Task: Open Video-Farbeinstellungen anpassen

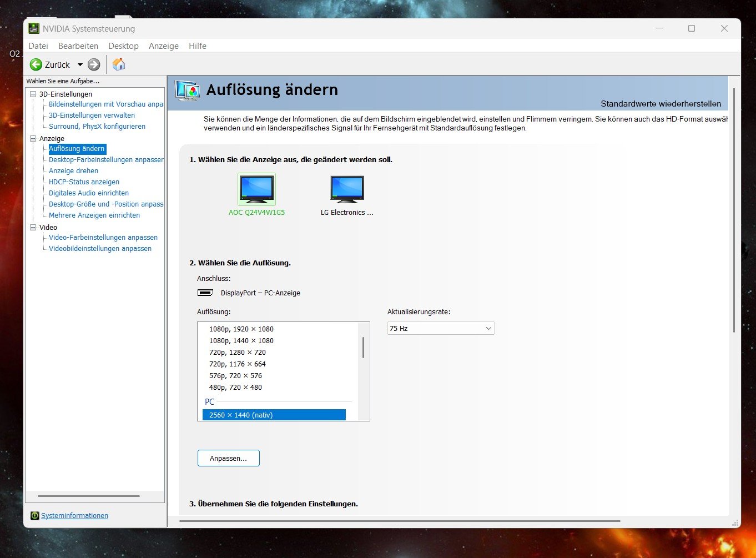Action: coord(103,238)
